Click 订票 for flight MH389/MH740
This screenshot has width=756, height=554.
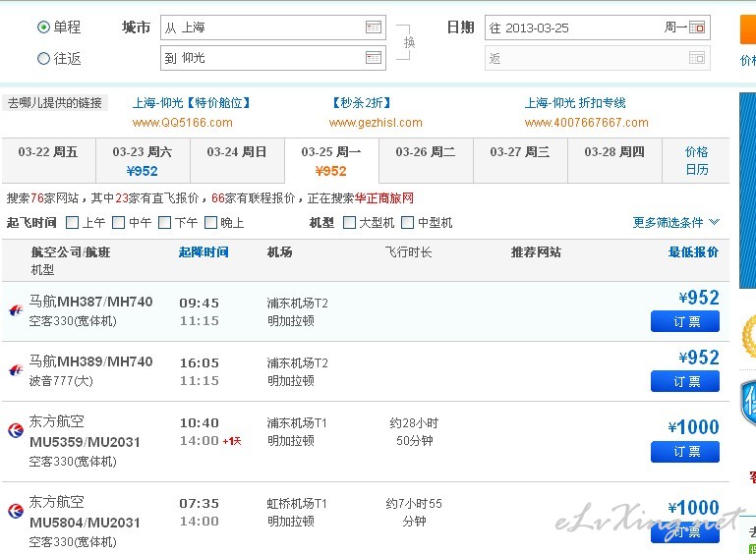[x=685, y=381]
